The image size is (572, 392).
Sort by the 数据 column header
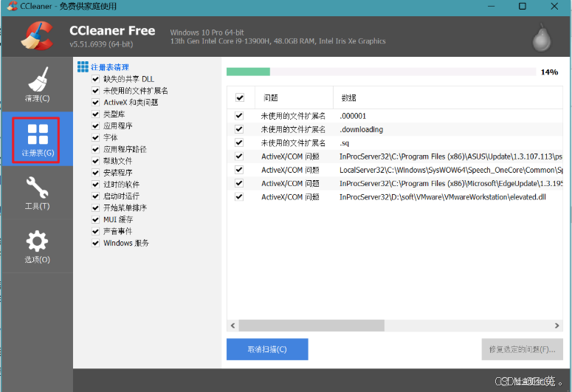[448, 97]
